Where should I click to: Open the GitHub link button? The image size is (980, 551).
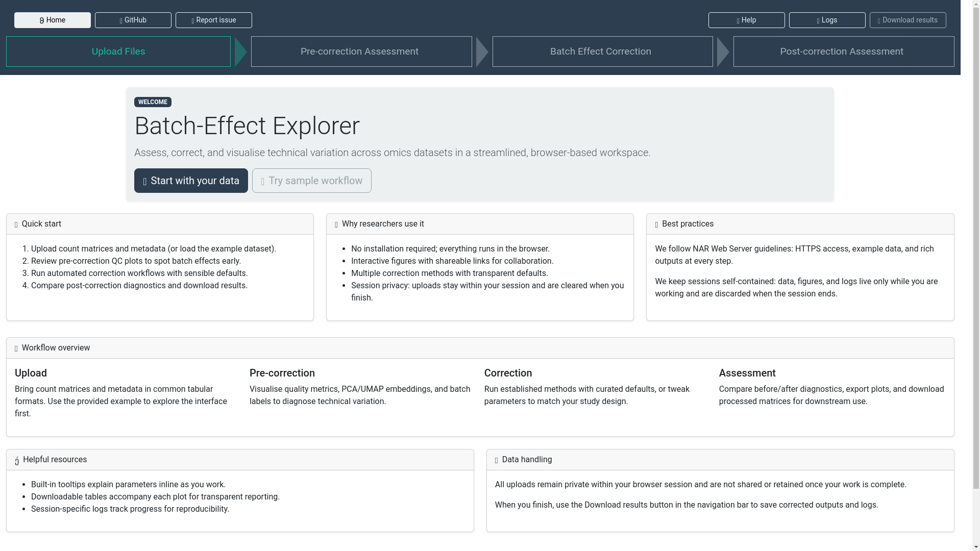133,20
